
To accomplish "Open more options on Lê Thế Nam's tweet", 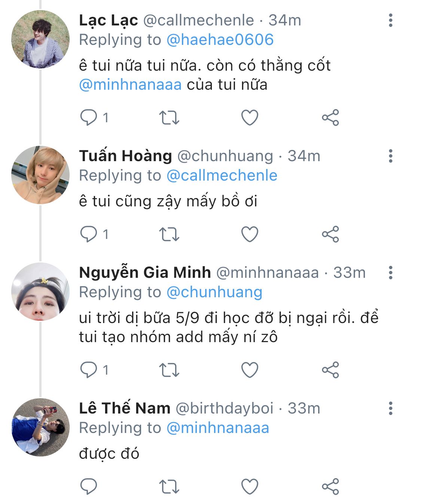I will 390,408.
